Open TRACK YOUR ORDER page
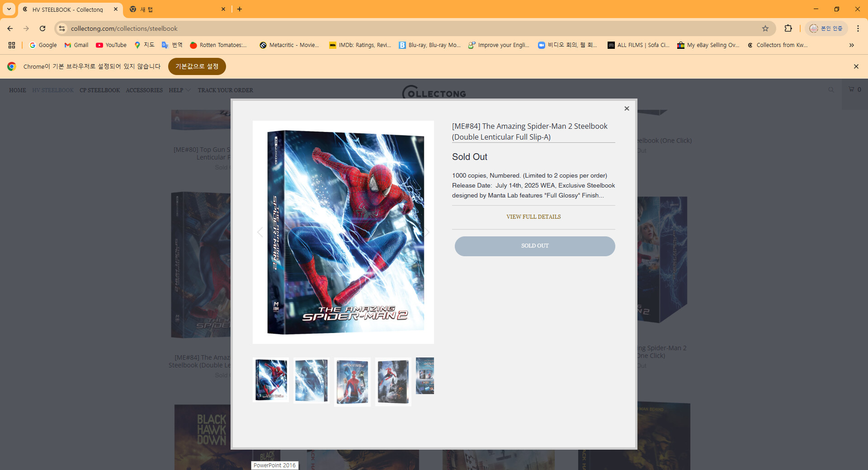 [x=225, y=90]
